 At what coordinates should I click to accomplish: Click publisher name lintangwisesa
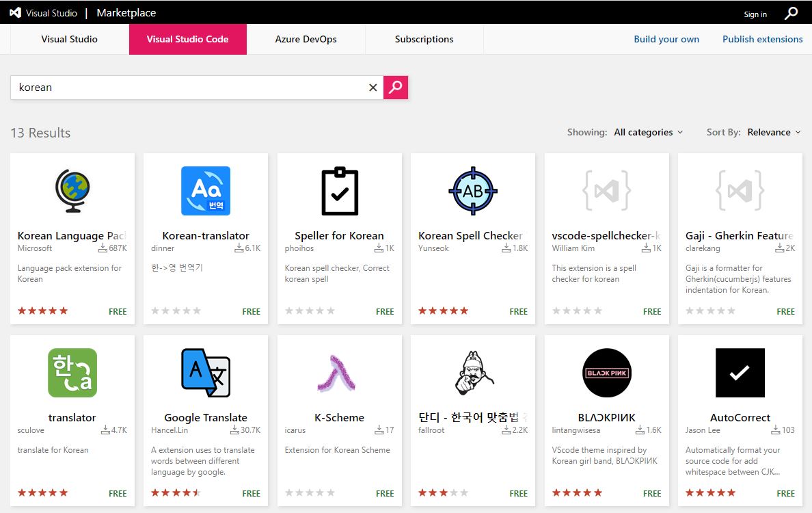pyautogui.click(x=576, y=430)
